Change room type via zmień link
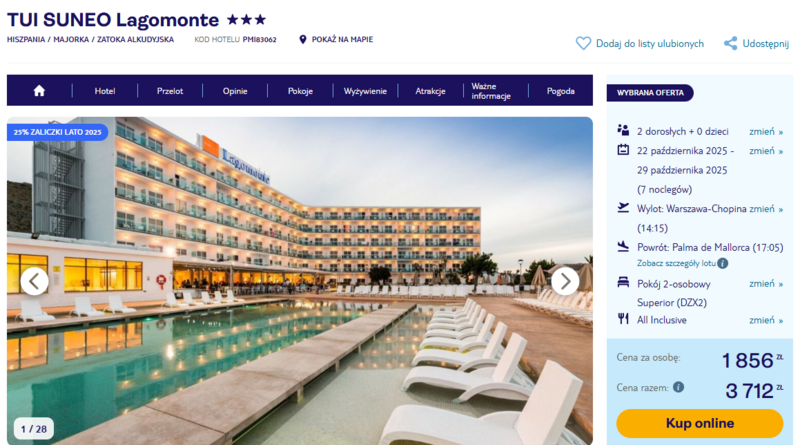This screenshot has height=445, width=800. [x=766, y=284]
